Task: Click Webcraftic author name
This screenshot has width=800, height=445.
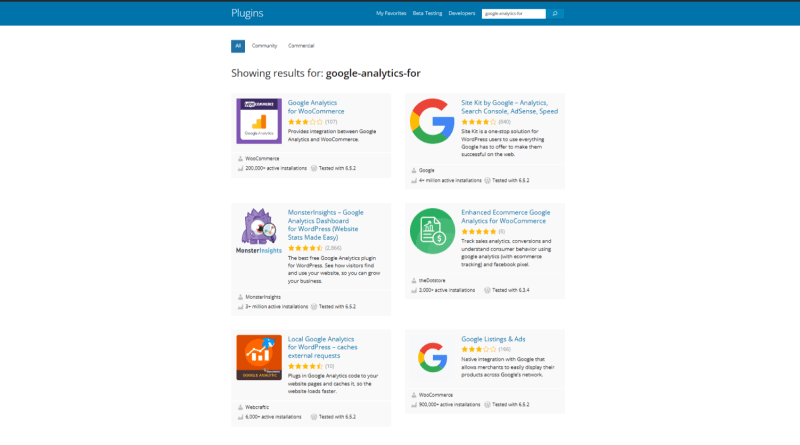Action: pyautogui.click(x=257, y=407)
